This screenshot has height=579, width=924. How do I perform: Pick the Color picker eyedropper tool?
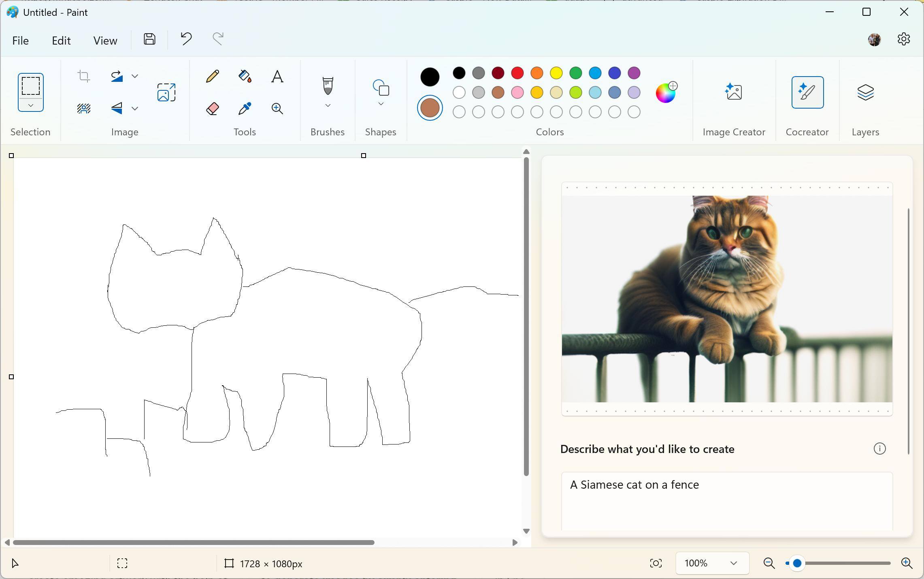[245, 109]
